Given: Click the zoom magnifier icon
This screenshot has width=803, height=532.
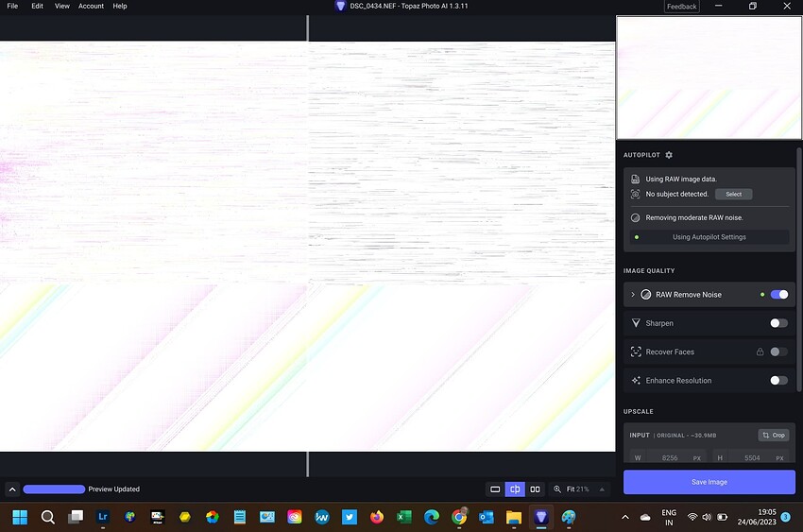Looking at the screenshot, I should 558,489.
